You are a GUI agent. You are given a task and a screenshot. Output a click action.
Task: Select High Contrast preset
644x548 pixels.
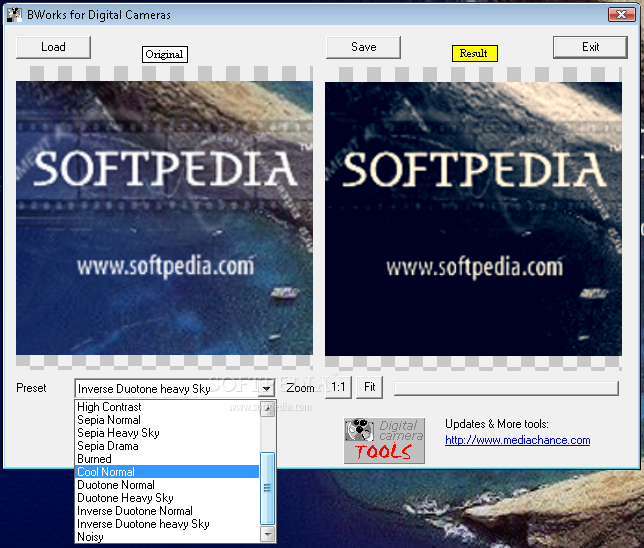168,407
